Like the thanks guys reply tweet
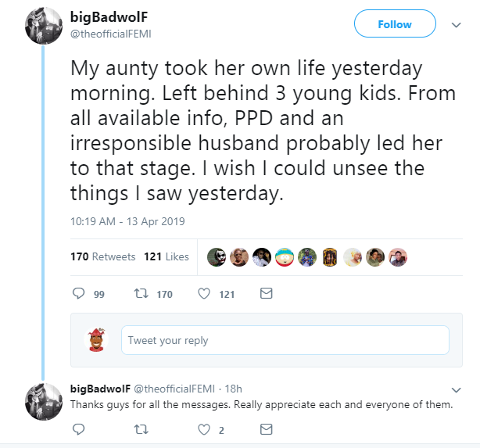The image size is (480, 448). tap(204, 429)
